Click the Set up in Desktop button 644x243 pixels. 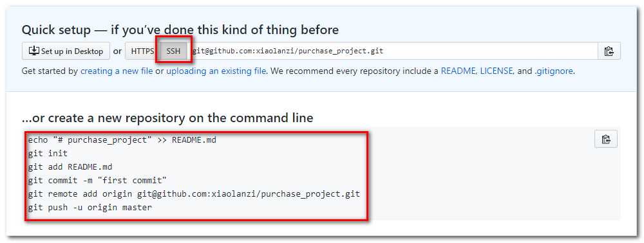click(x=66, y=51)
